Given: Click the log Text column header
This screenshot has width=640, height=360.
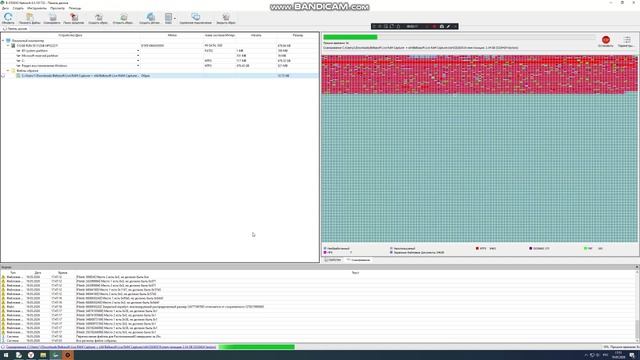Looking at the screenshot, I should [355, 272].
